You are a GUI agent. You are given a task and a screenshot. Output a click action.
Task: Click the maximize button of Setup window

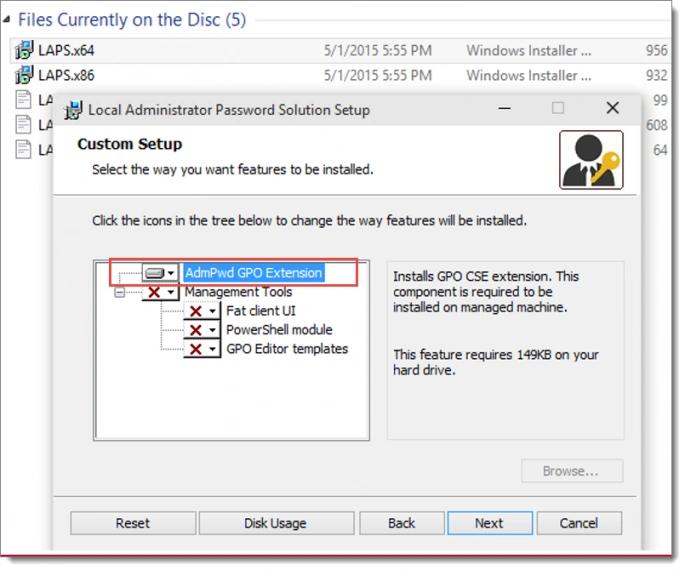click(558, 108)
